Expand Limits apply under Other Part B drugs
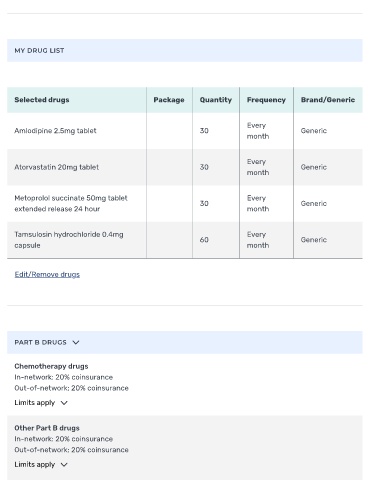The width and height of the screenshot is (370, 480). 41,464
